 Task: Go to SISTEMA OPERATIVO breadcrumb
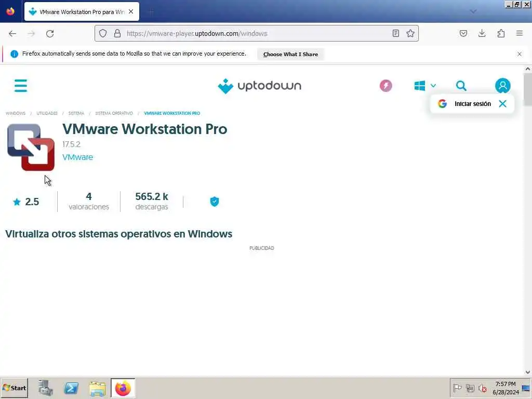(x=114, y=113)
